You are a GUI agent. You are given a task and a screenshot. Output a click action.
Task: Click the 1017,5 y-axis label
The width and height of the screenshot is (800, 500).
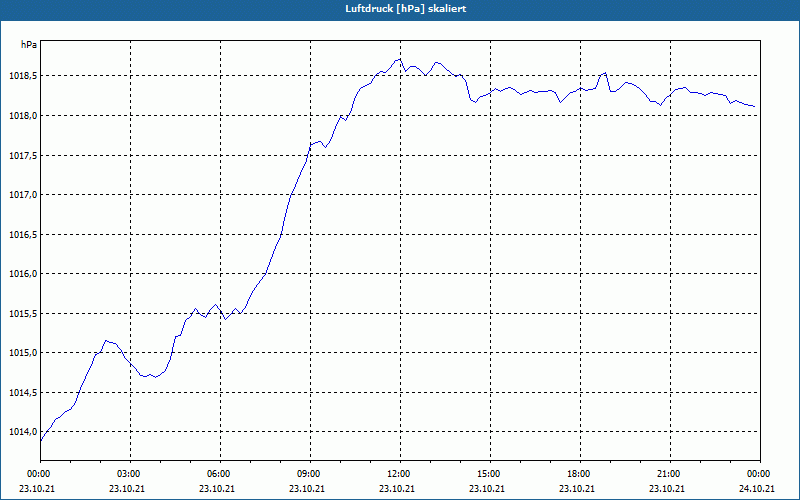pyautogui.click(x=21, y=156)
